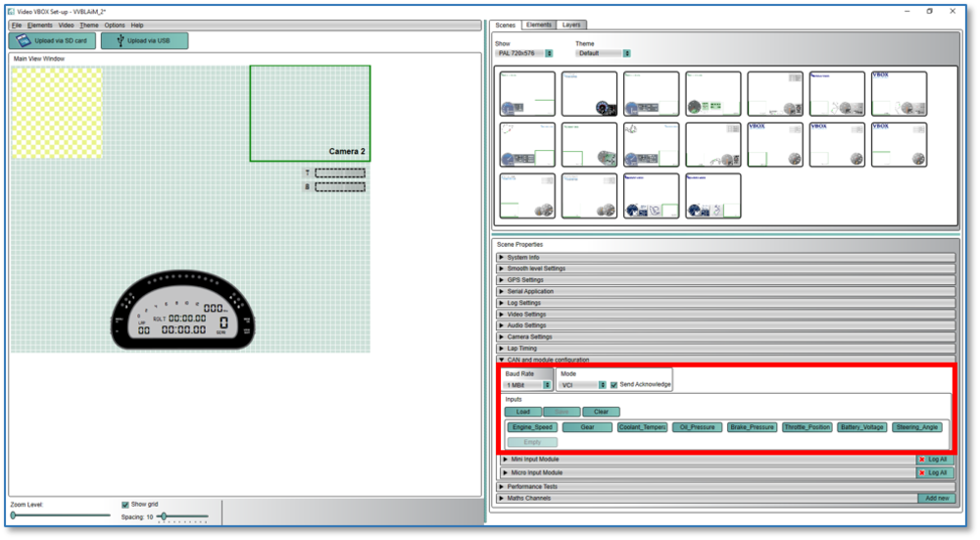Viewport: 980px width, 540px height.
Task: Toggle Send Acknowledge checkbox
Action: (x=613, y=385)
